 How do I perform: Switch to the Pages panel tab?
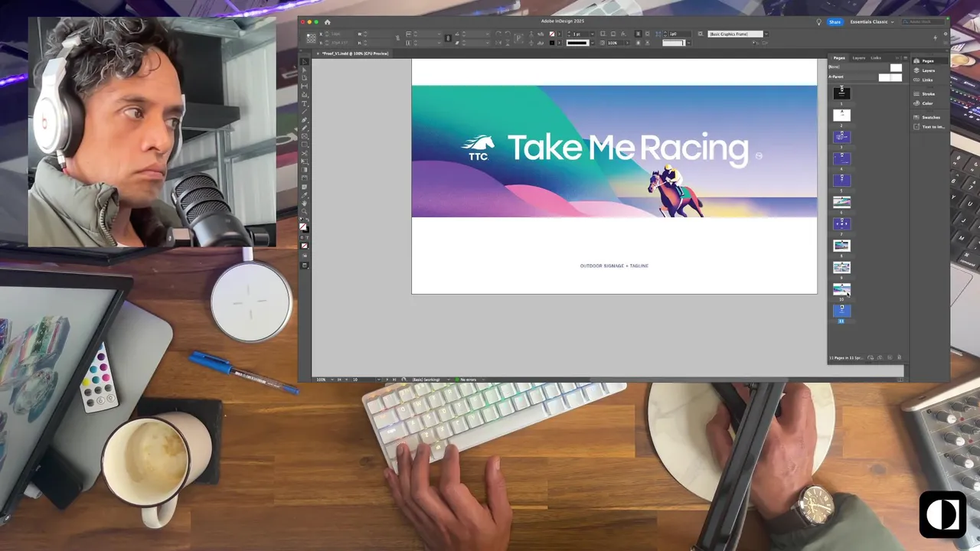click(839, 57)
